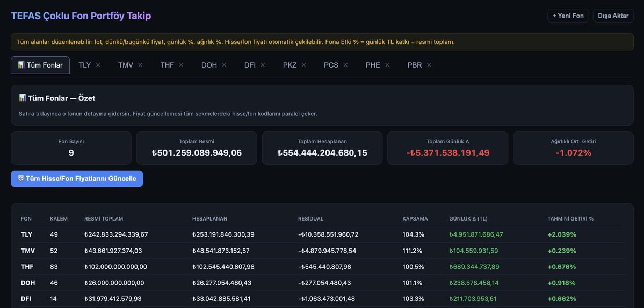The height and width of the screenshot is (308, 644).
Task: Close the DFI fund tab
Action: click(263, 65)
